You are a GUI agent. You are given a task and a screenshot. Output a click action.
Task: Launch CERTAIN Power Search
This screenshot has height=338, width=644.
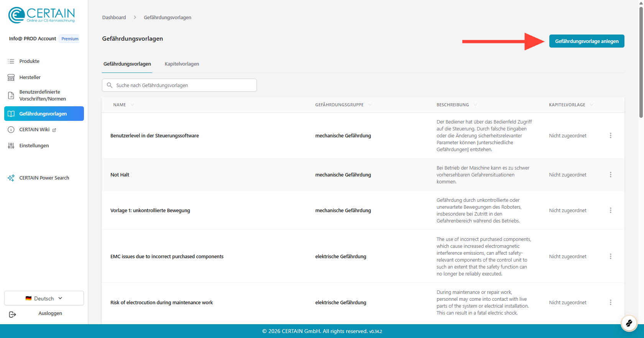[x=44, y=178]
